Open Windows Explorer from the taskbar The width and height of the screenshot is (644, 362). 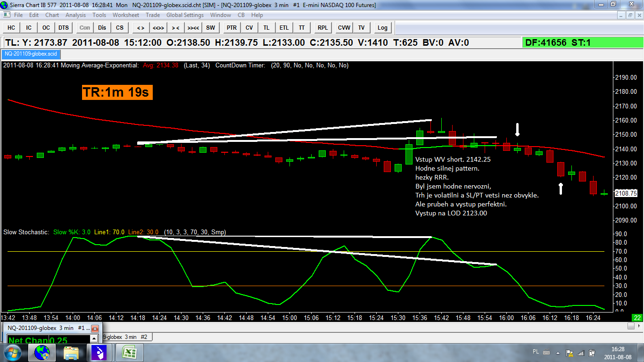(72, 353)
